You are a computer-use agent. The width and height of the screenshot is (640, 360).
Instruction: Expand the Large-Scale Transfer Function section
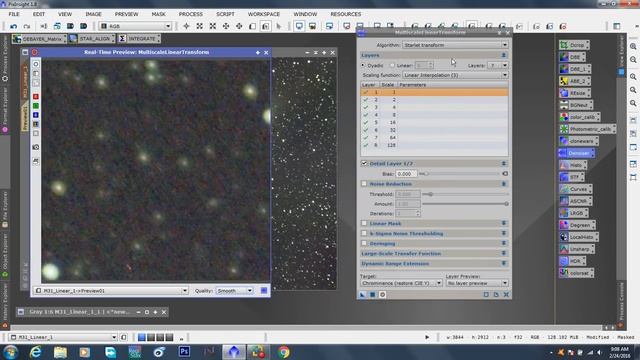(504, 253)
